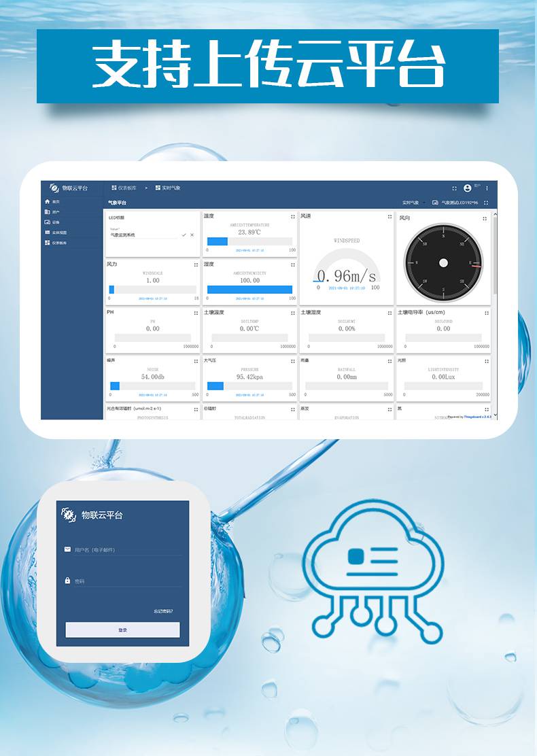Click the dashboard scrollbar up arrow
537x756 pixels.
pos(495,214)
